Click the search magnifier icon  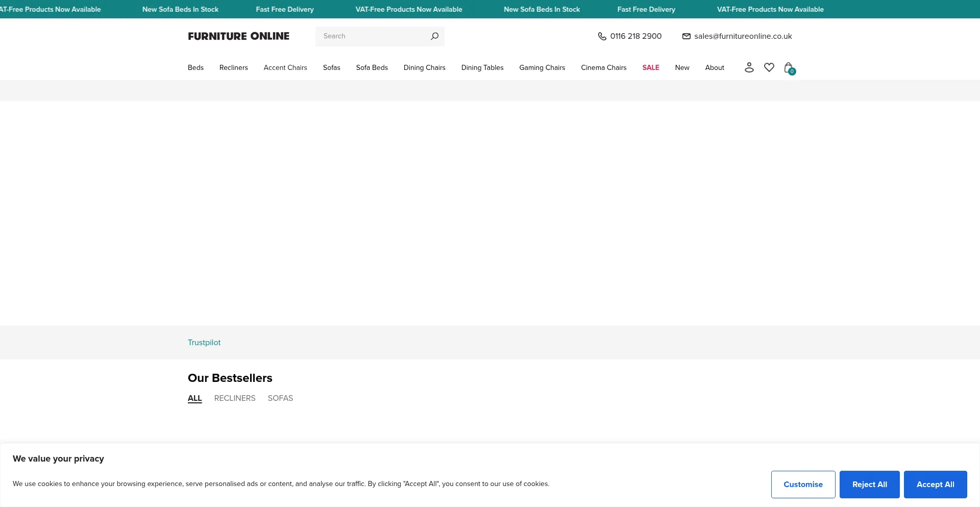pyautogui.click(x=434, y=36)
